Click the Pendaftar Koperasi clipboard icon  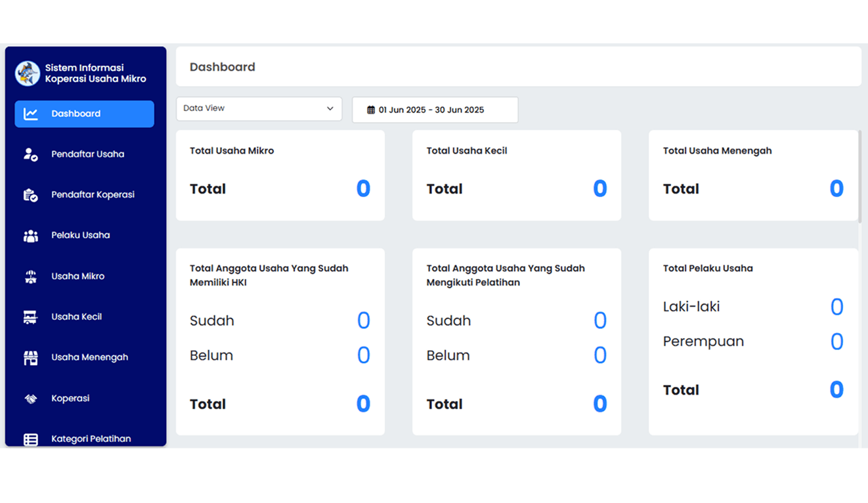pos(31,195)
